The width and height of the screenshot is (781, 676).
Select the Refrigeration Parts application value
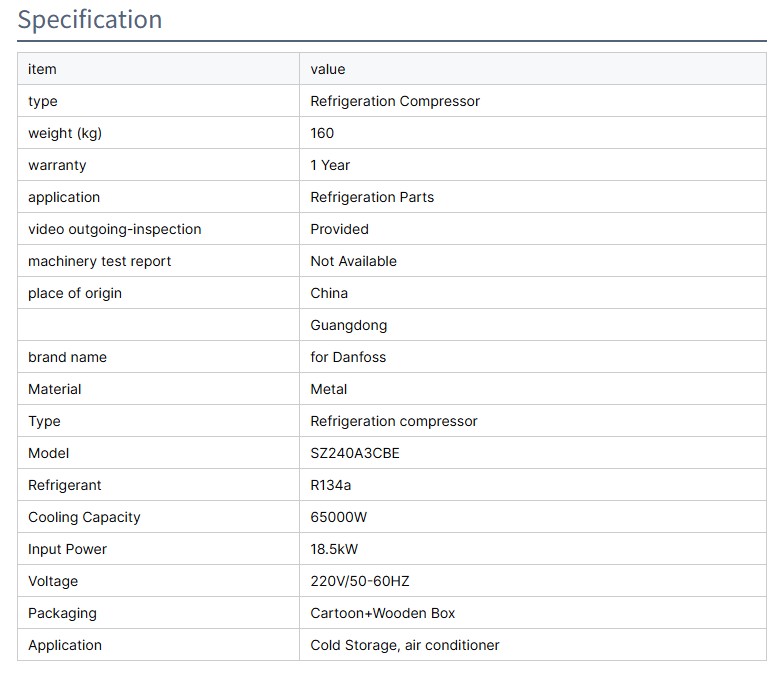(372, 197)
